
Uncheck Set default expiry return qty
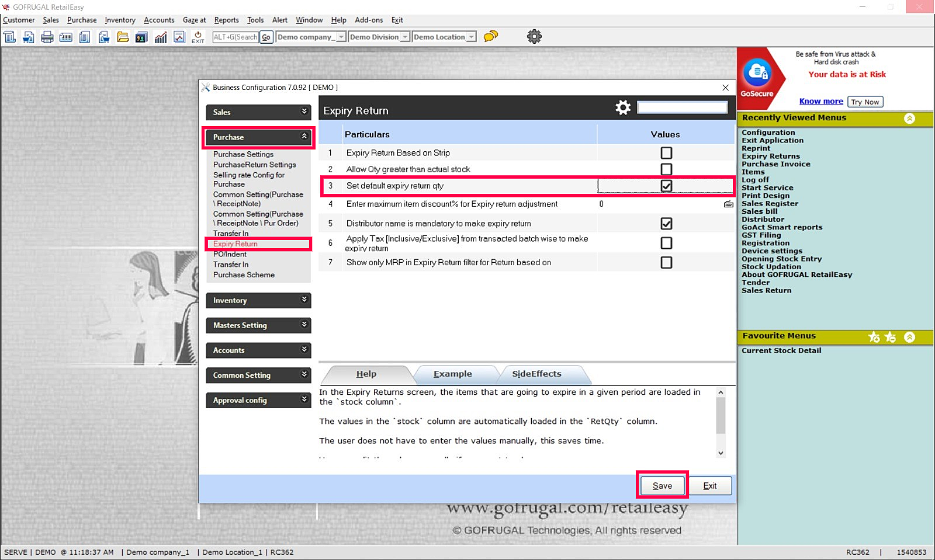(x=666, y=186)
